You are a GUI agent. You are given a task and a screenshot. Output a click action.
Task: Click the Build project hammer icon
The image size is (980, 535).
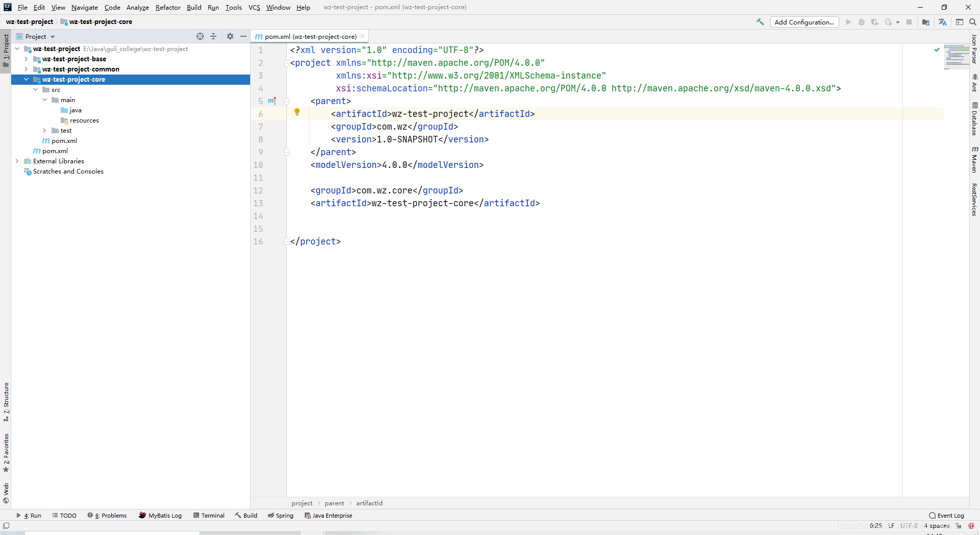coord(761,22)
